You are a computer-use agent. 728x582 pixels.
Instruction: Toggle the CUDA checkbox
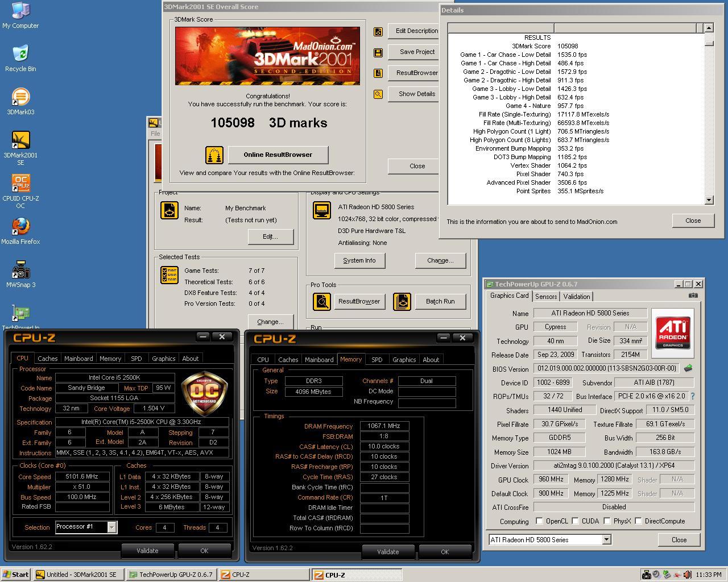pyautogui.click(x=575, y=521)
